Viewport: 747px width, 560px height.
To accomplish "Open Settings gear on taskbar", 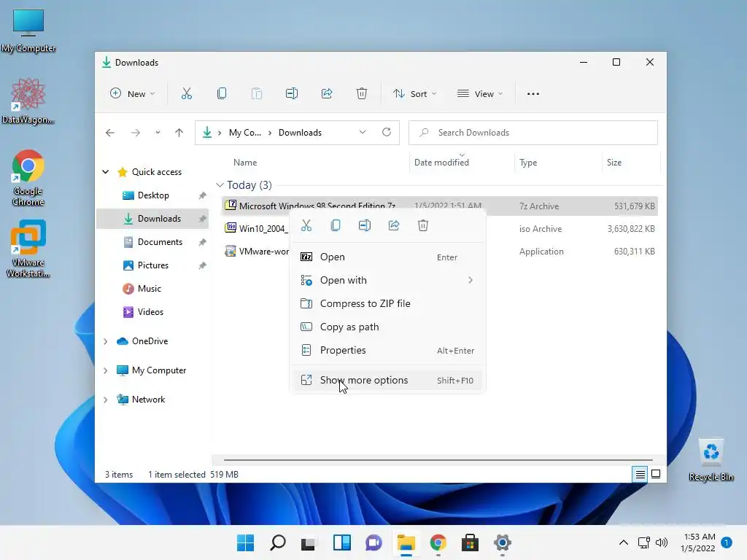I will tap(502, 542).
